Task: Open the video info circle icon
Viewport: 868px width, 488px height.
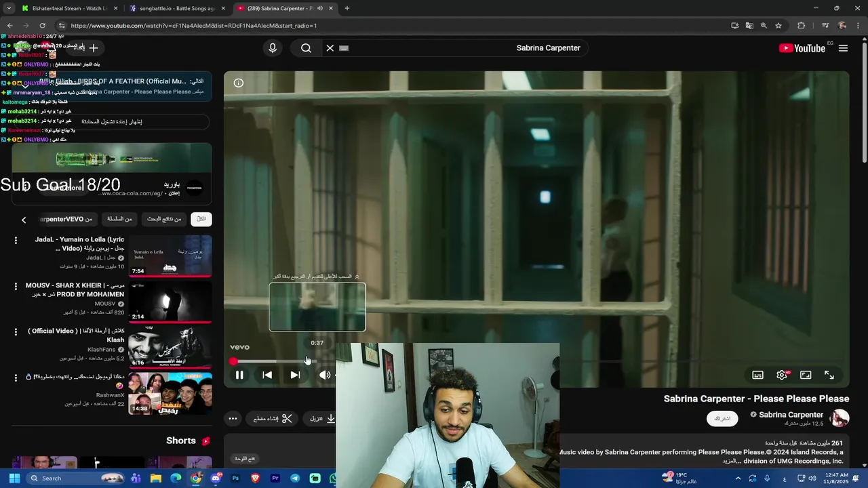Action: (239, 83)
